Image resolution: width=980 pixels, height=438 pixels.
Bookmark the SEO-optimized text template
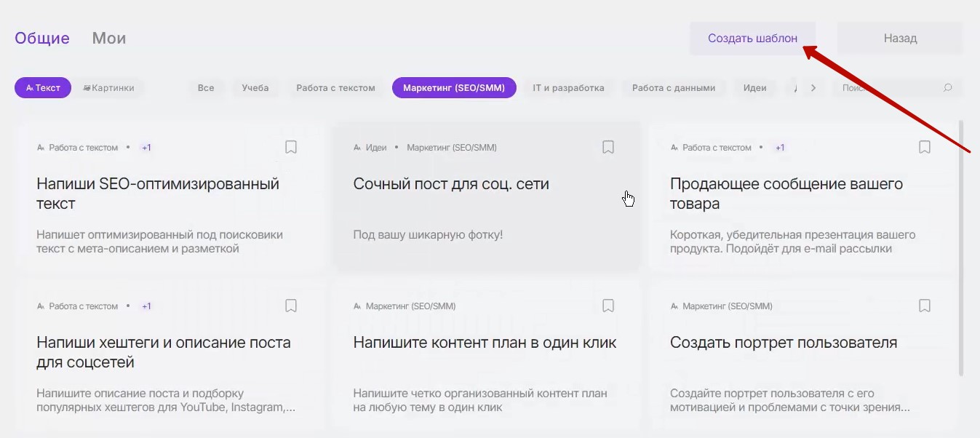coord(291,148)
